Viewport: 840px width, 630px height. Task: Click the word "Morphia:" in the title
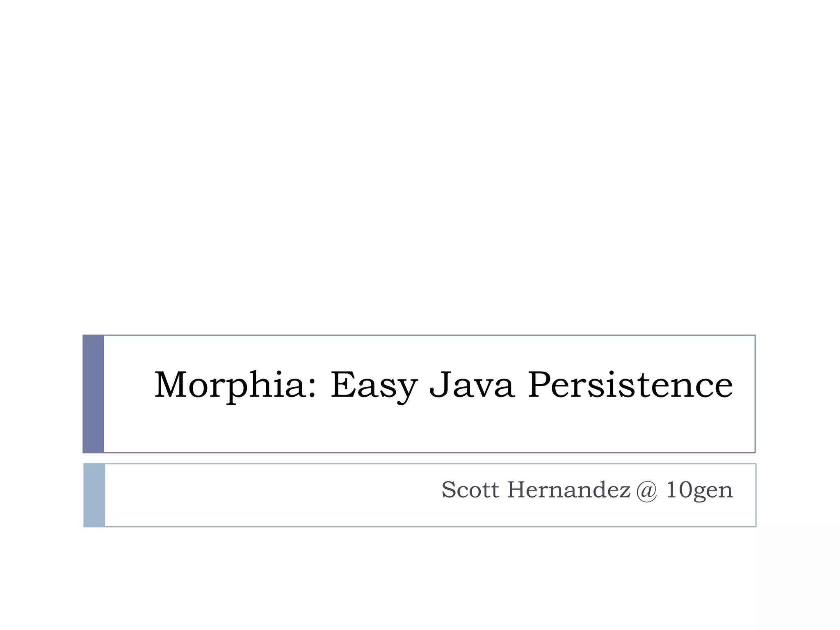235,385
